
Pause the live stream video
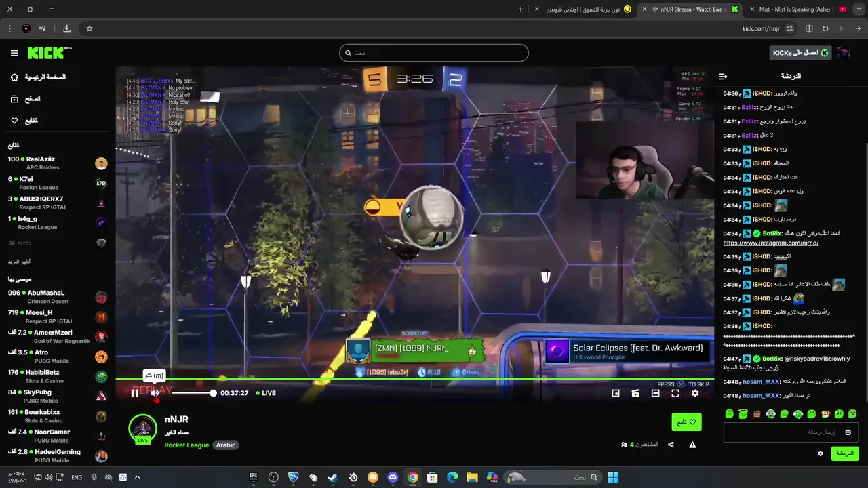tap(134, 393)
